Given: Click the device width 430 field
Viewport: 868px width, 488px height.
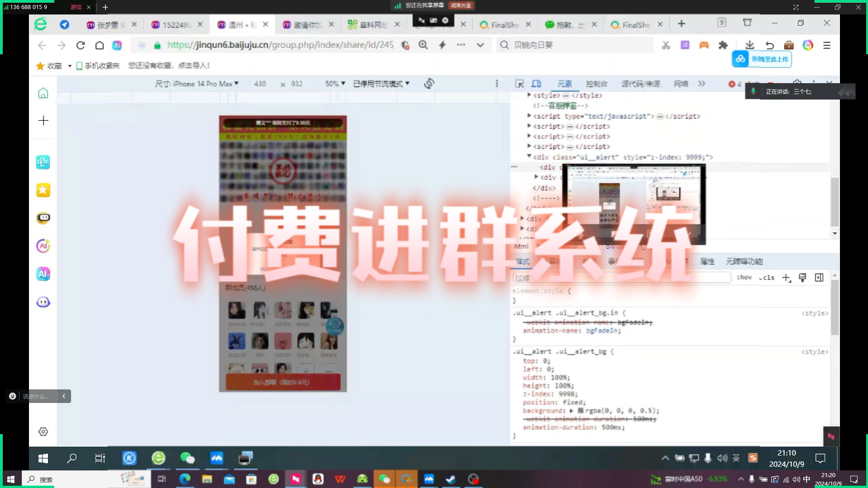Looking at the screenshot, I should tap(260, 84).
